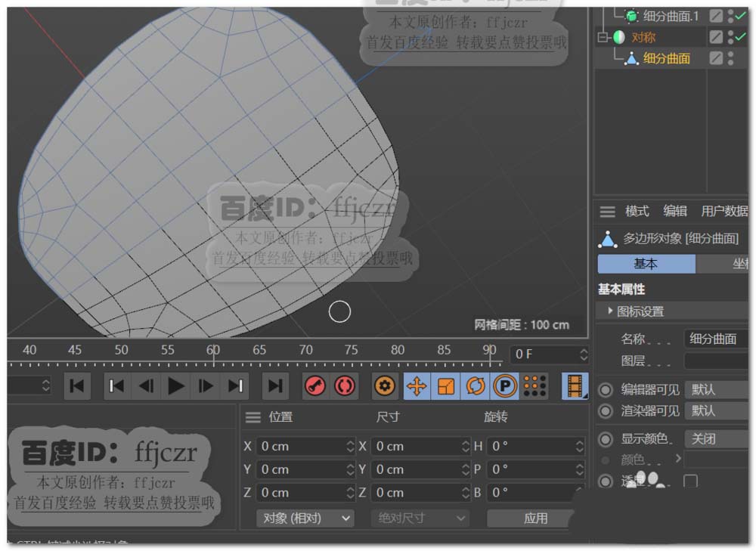Screen dimensions: 756x551
Task: Toggle scale keyframe recording icon
Action: click(x=446, y=386)
